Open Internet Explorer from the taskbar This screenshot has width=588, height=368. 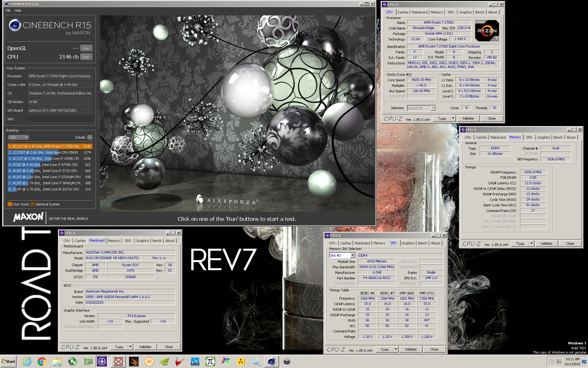tap(27, 362)
